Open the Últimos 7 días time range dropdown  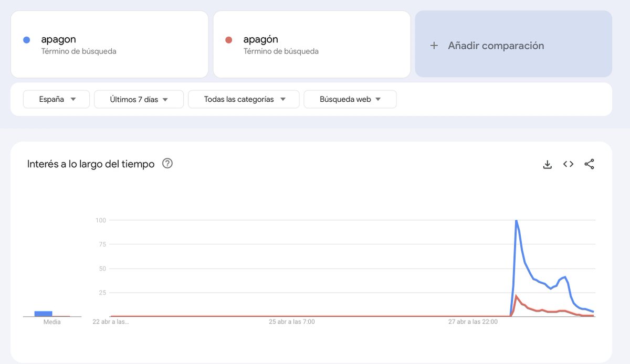139,99
